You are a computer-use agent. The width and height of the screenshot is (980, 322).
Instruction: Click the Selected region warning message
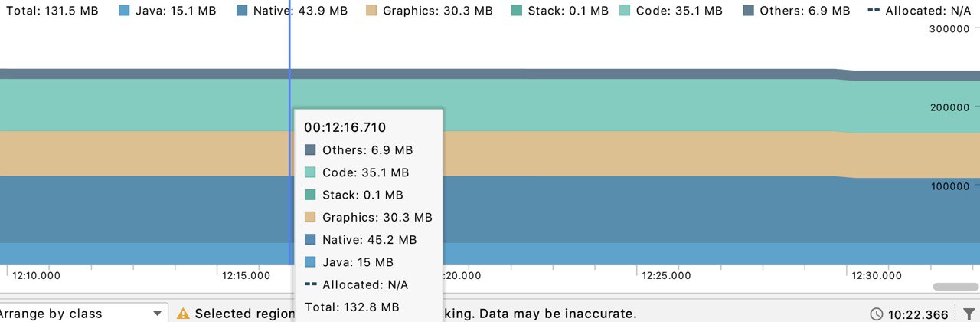point(415,314)
